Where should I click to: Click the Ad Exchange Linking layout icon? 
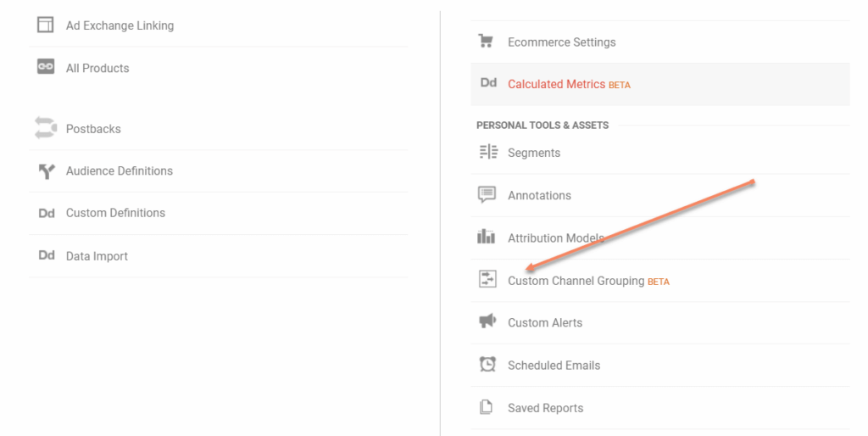[46, 25]
